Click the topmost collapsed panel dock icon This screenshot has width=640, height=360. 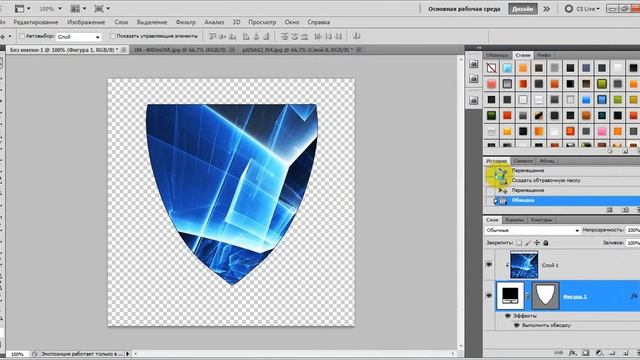point(473,64)
